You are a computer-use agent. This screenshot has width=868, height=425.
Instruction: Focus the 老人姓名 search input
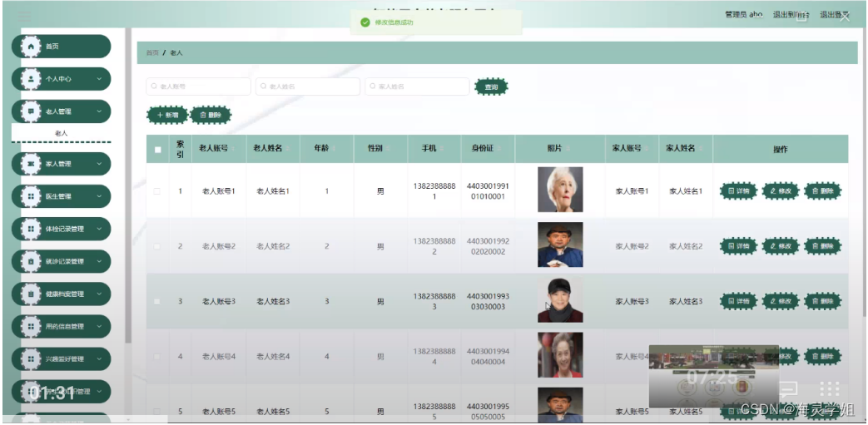tap(308, 86)
